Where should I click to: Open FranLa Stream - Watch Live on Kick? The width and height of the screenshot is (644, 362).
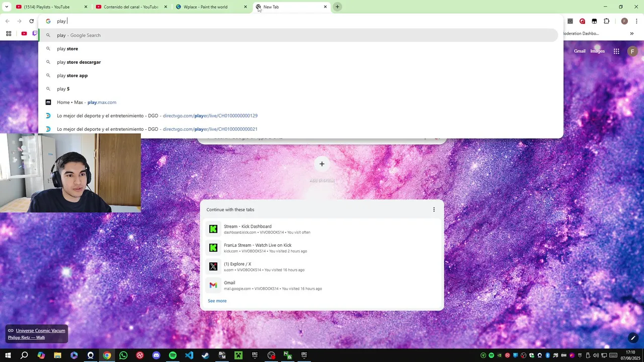tap(322, 248)
